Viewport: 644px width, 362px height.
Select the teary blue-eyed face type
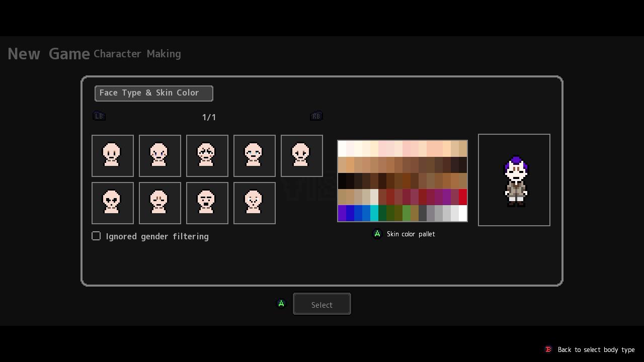[x=254, y=155]
